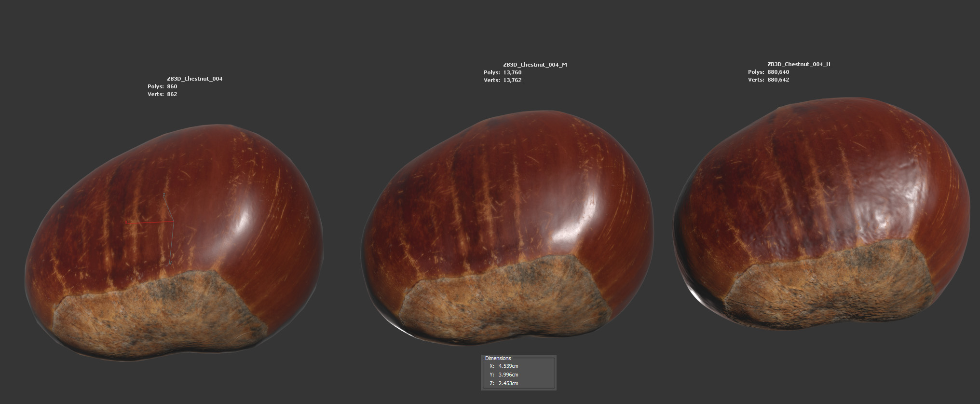Image resolution: width=980 pixels, height=404 pixels.
Task: Click the Y axis arrow tip of the gizmo
Action: [170, 264]
